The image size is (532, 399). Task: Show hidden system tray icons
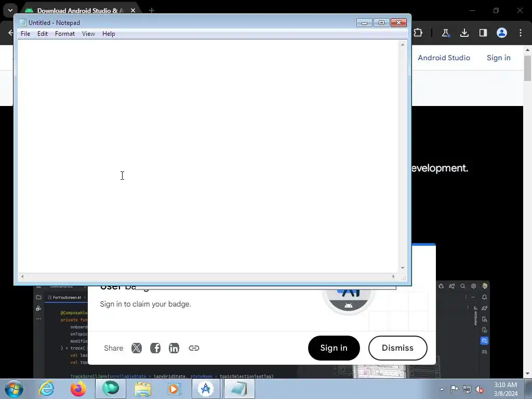click(x=442, y=389)
